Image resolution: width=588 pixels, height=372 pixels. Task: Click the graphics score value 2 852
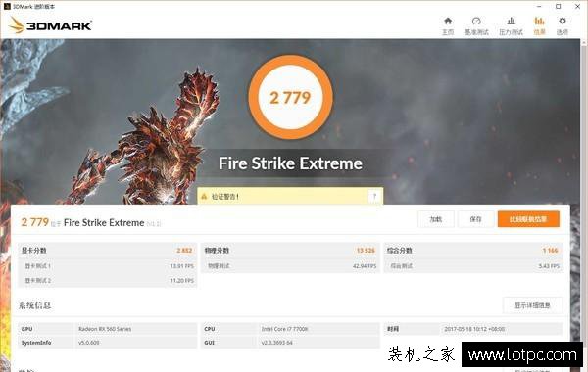(x=184, y=251)
